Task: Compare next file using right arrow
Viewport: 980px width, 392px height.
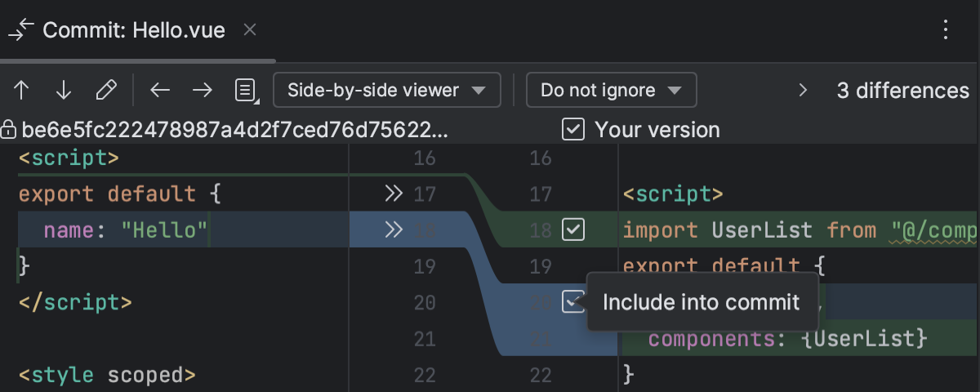Action: click(202, 90)
